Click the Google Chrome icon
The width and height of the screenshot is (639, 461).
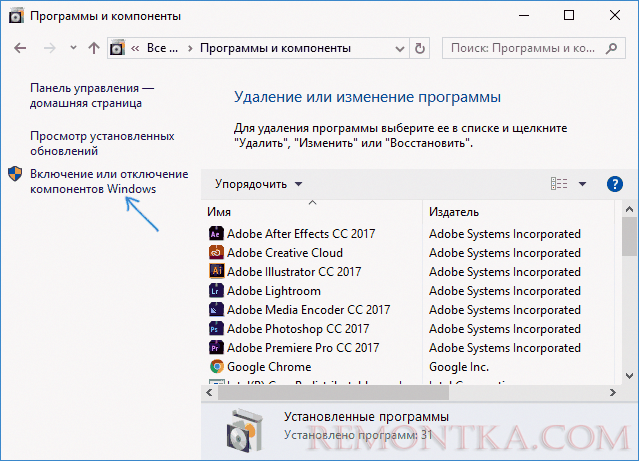(216, 366)
